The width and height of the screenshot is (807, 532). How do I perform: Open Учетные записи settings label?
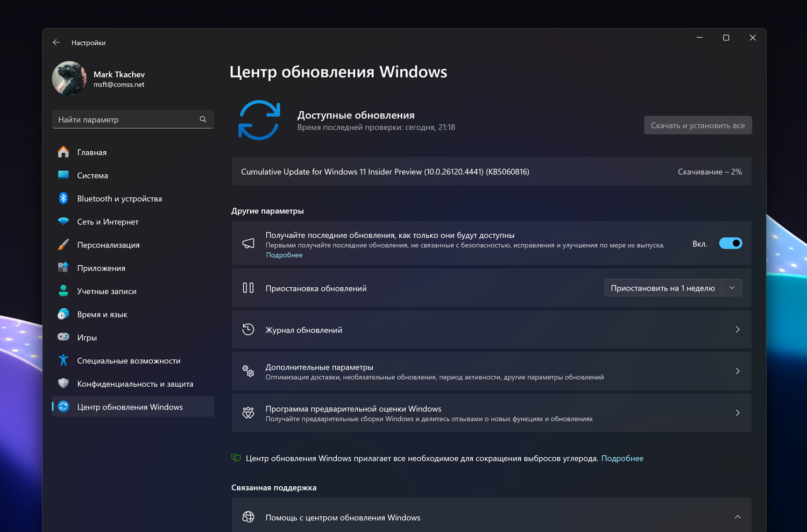point(107,291)
